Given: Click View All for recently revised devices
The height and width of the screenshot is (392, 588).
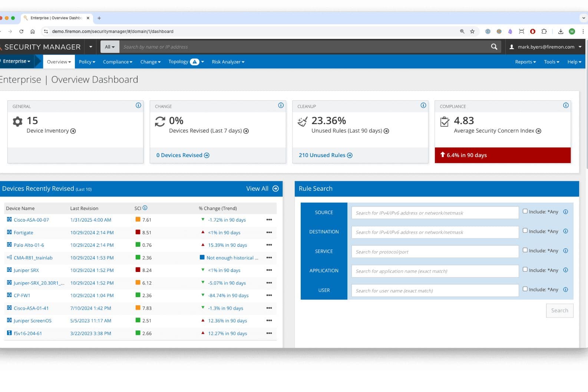Looking at the screenshot, I should click(x=262, y=189).
